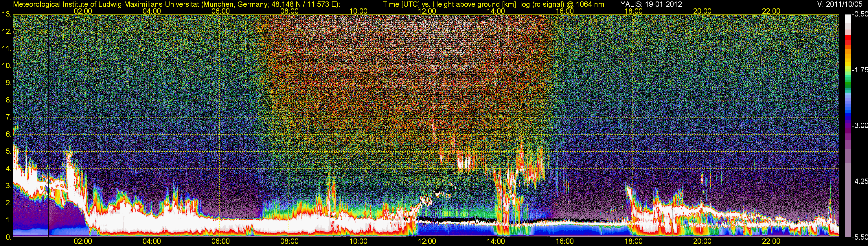Click '08:00' on the lower time axis
The width and height of the screenshot is (868, 246).
pyautogui.click(x=289, y=242)
